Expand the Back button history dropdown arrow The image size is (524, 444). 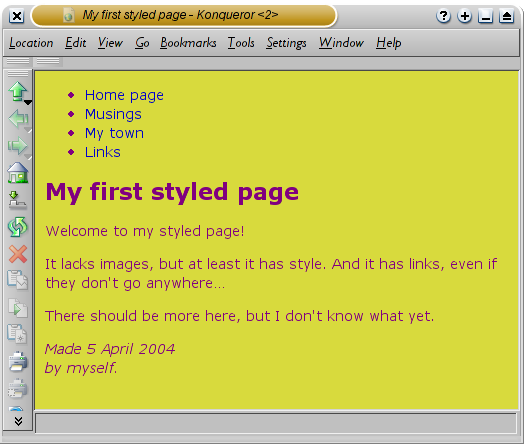coord(29,130)
